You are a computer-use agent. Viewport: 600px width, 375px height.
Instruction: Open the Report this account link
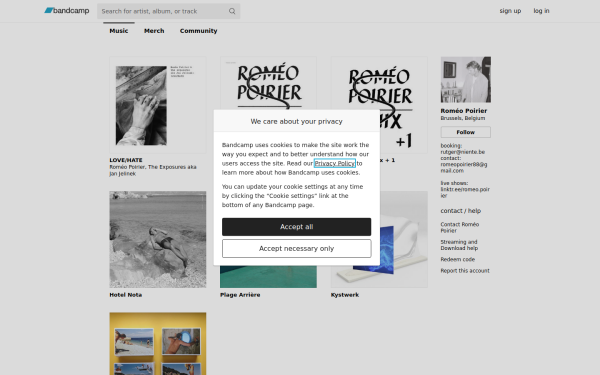[465, 271]
